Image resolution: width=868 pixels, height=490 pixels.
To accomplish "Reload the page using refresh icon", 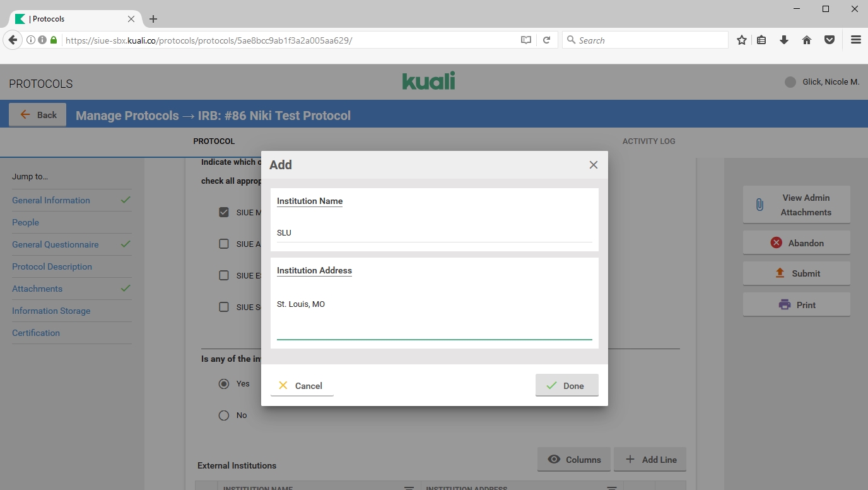I will [x=547, y=40].
